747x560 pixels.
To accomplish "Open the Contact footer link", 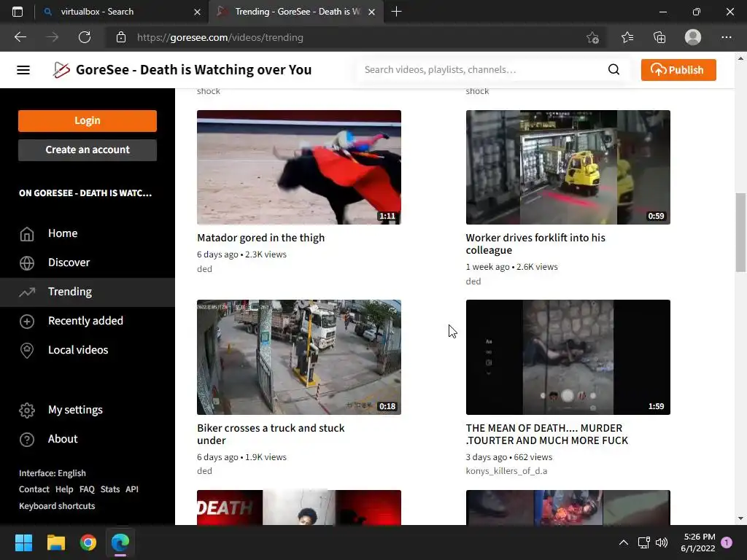I will point(34,489).
